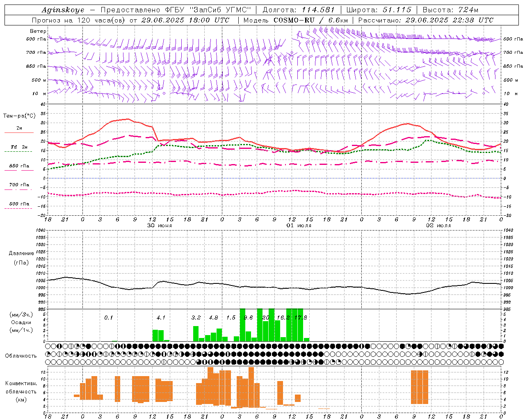
Task: Click the Ветер wind panel label
Action: coord(38,31)
